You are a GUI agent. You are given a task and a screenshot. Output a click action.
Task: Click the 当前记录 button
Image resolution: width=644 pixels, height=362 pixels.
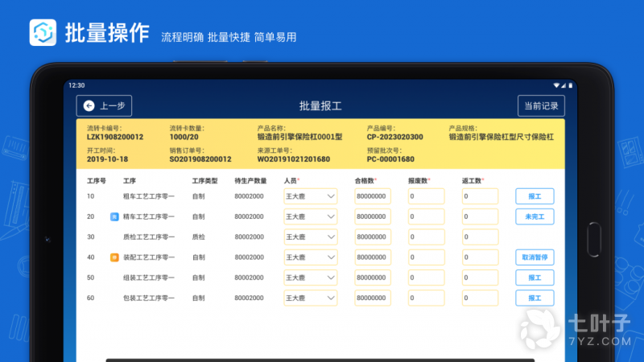click(x=541, y=105)
